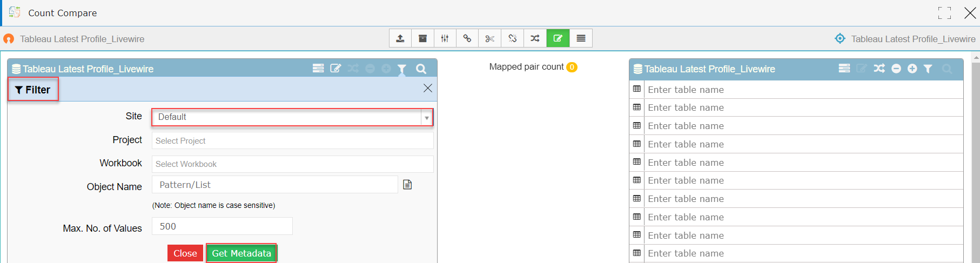
Task: Click the rows list icon in left panel header
Action: (x=318, y=68)
